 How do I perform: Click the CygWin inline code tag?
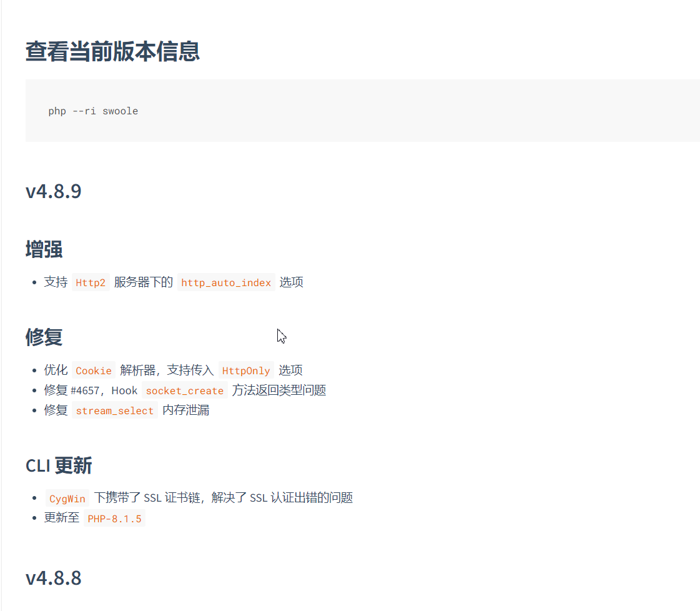tap(67, 499)
